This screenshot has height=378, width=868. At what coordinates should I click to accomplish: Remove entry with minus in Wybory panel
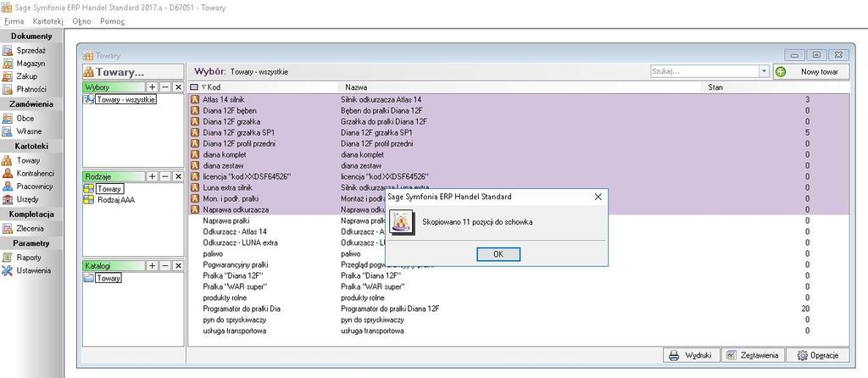165,87
